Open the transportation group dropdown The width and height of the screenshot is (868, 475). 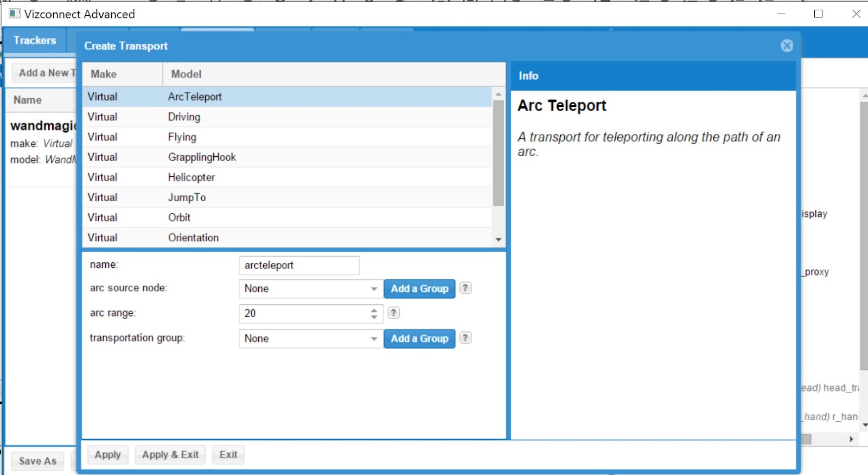(x=374, y=339)
